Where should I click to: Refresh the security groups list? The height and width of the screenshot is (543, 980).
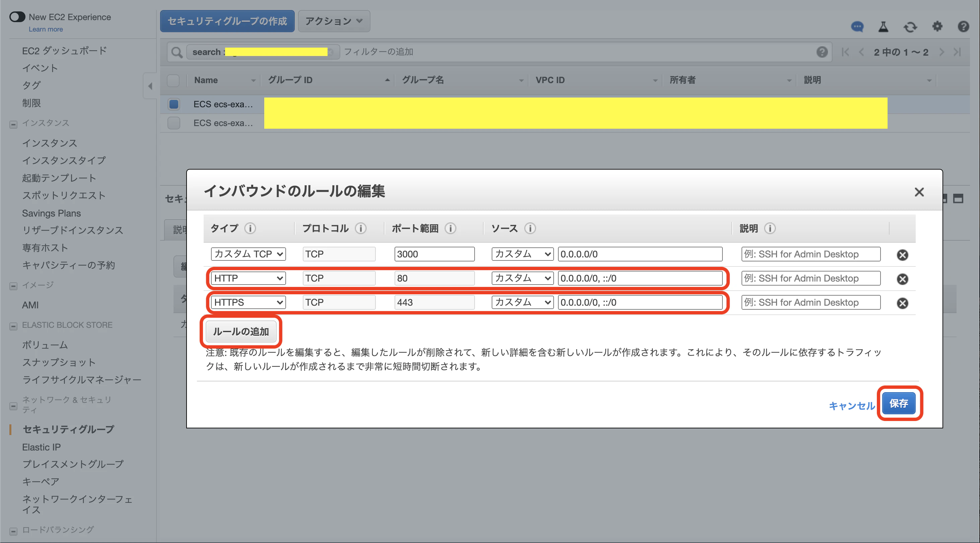[910, 27]
